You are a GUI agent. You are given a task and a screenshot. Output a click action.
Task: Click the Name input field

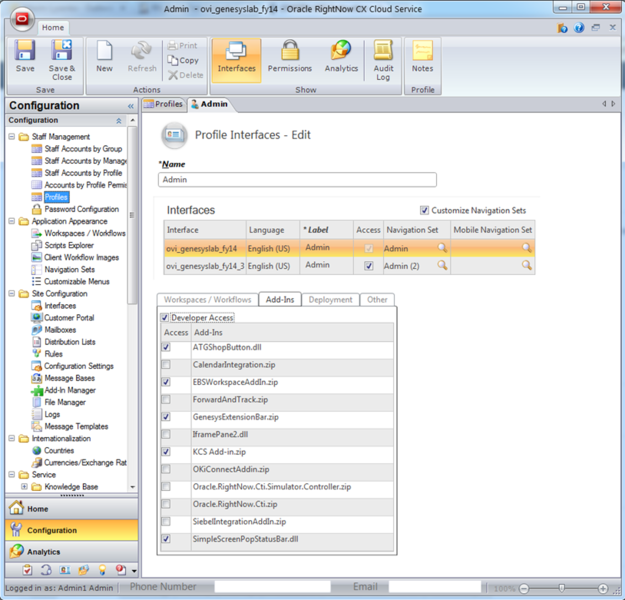click(x=297, y=180)
